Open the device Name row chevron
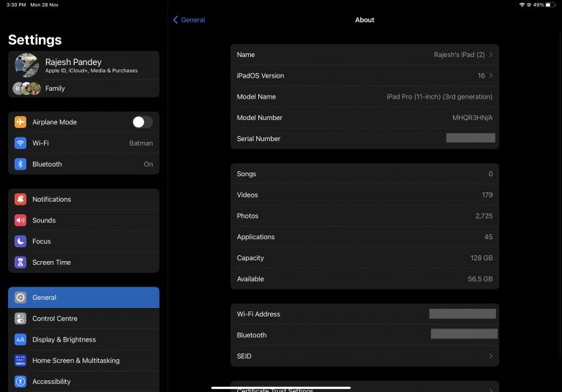This screenshot has width=562, height=392. point(491,54)
